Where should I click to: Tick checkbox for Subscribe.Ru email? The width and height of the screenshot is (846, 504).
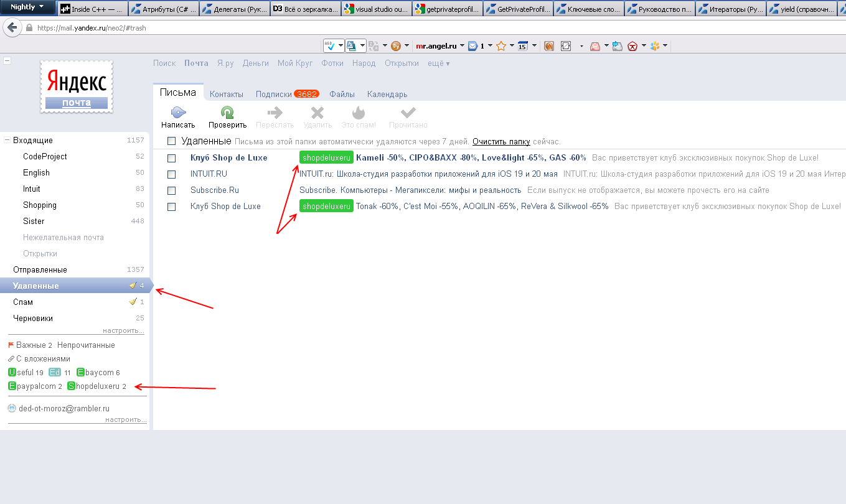coord(172,190)
